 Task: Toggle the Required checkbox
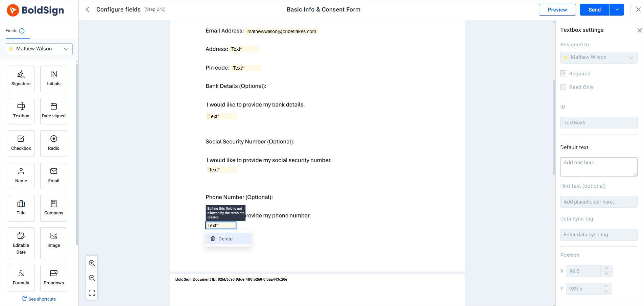[x=563, y=73]
